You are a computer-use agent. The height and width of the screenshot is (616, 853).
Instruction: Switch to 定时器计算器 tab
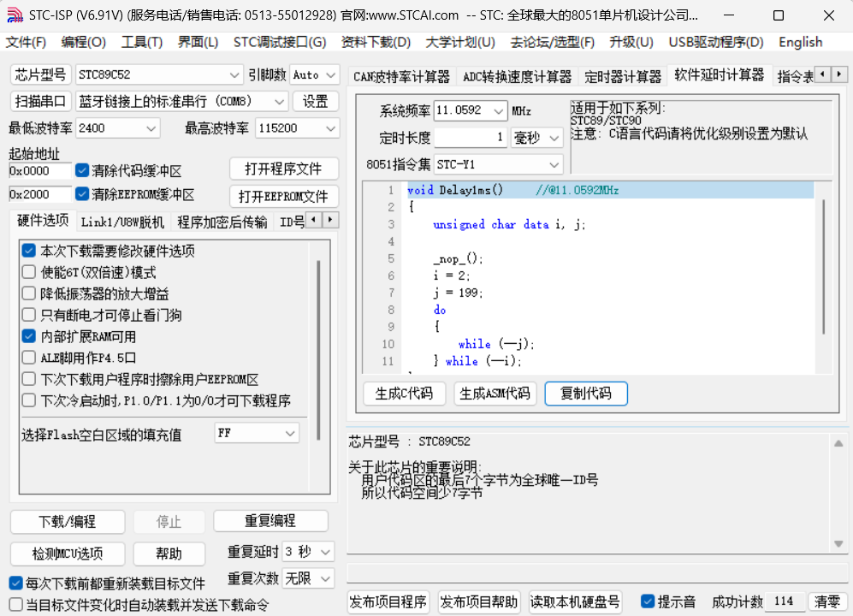click(x=623, y=77)
